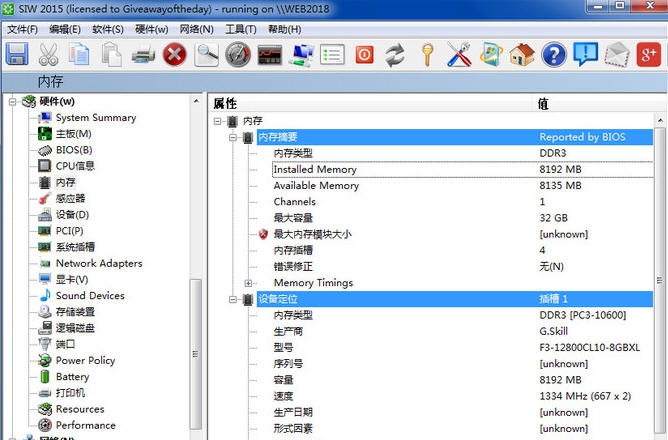Click the Windows picture frame icon

point(491,55)
